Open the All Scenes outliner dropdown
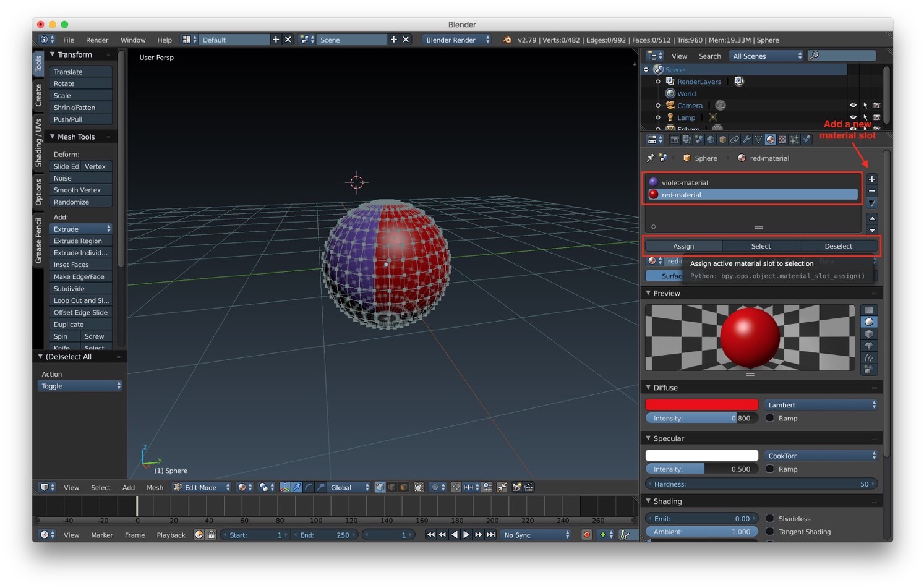This screenshot has width=924, height=588. click(766, 56)
